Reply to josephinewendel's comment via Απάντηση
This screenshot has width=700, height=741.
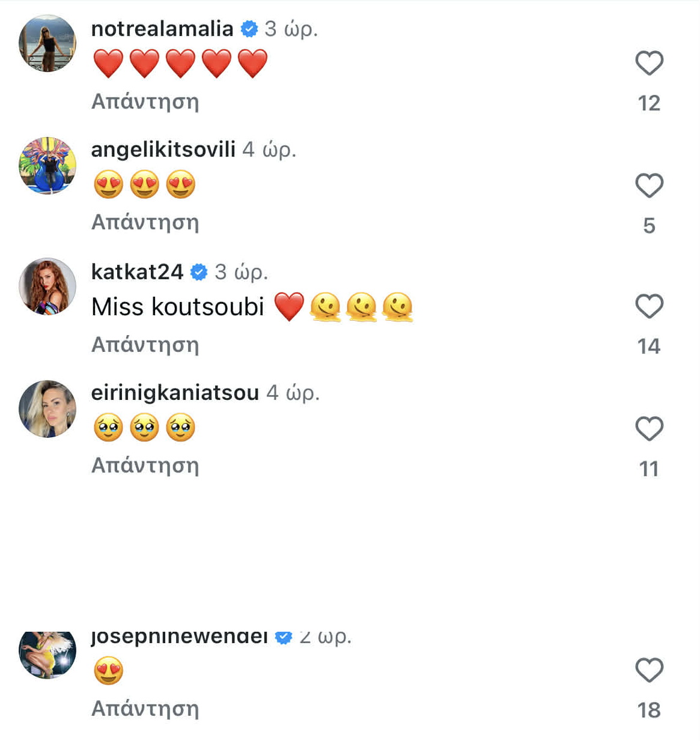pos(145,709)
